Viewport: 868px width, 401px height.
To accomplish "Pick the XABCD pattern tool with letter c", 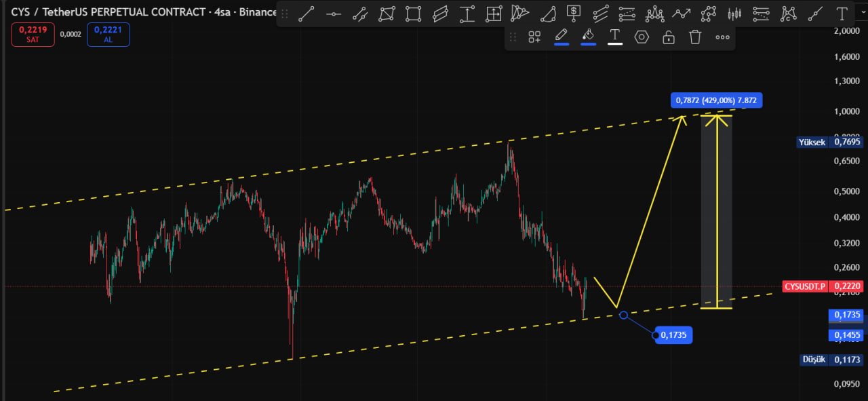I will 788,13.
